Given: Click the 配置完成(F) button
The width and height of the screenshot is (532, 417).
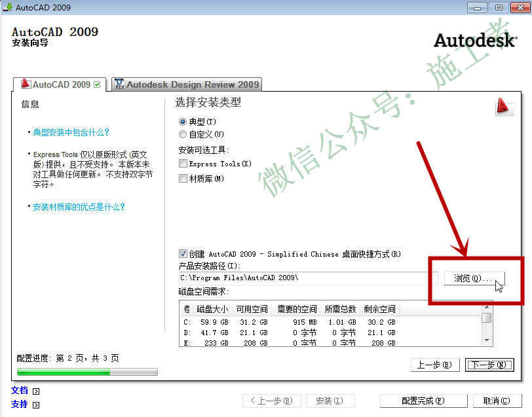Looking at the screenshot, I should (x=423, y=401).
